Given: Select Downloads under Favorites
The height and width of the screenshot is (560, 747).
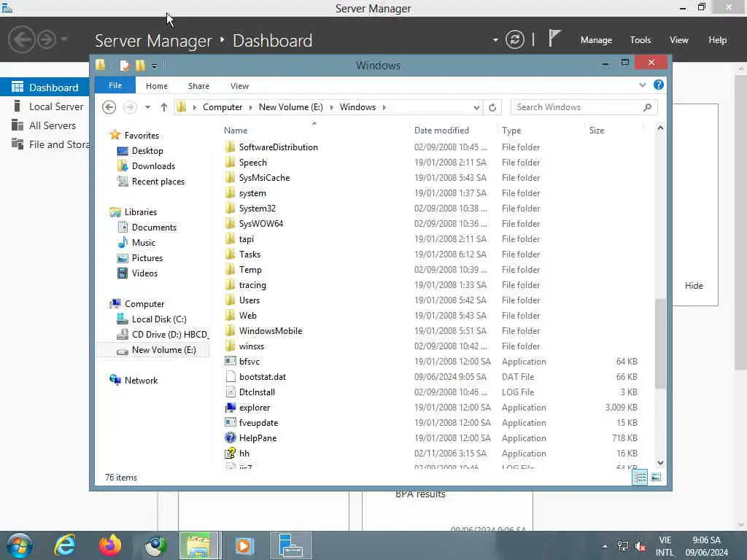Looking at the screenshot, I should (x=153, y=166).
